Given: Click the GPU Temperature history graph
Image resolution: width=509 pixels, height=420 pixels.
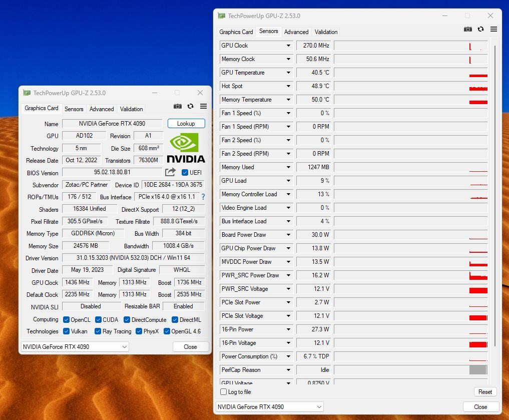Looking at the screenshot, I should click(410, 73).
